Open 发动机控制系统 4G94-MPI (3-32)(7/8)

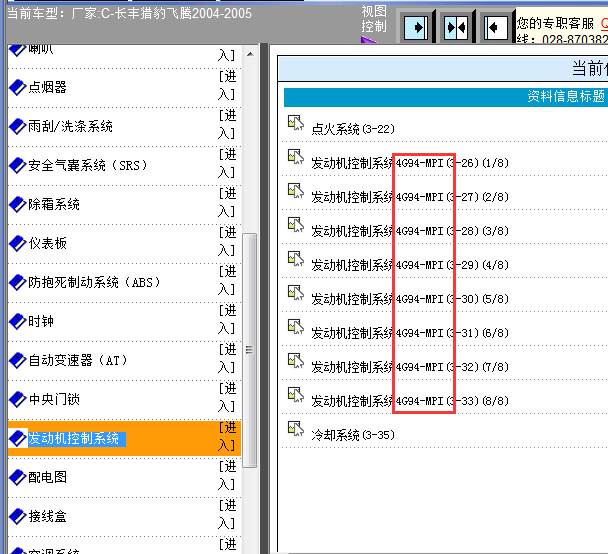coord(410,367)
